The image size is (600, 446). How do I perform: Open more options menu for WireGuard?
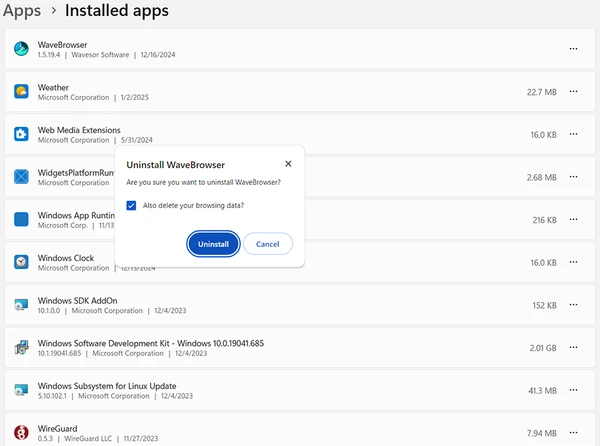[573, 433]
